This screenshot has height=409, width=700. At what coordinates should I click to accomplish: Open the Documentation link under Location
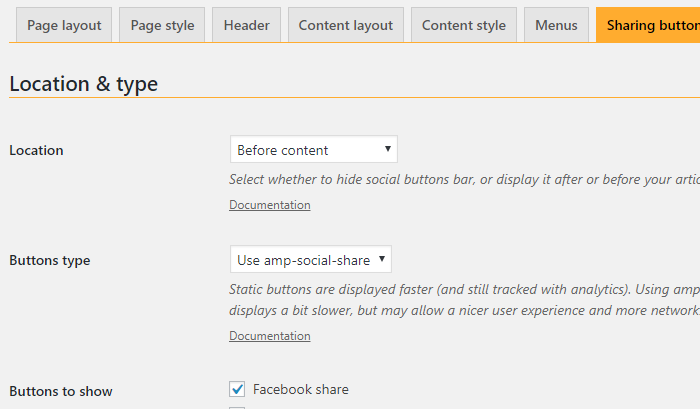click(270, 205)
